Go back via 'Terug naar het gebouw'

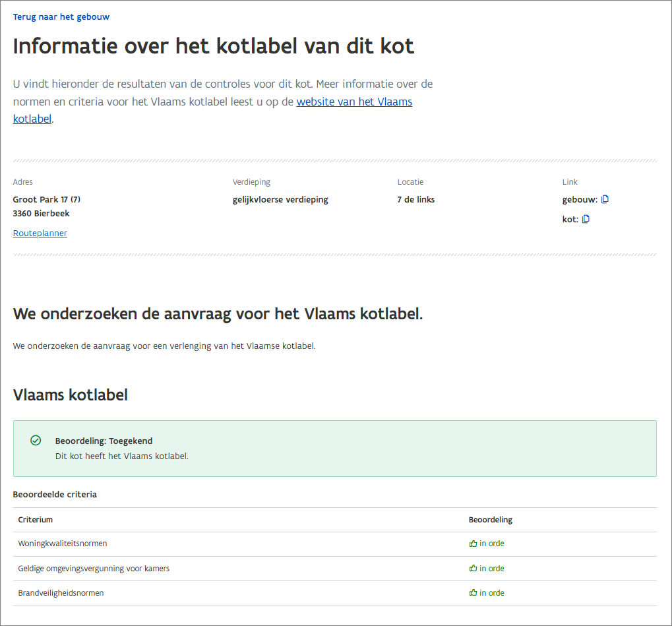61,16
